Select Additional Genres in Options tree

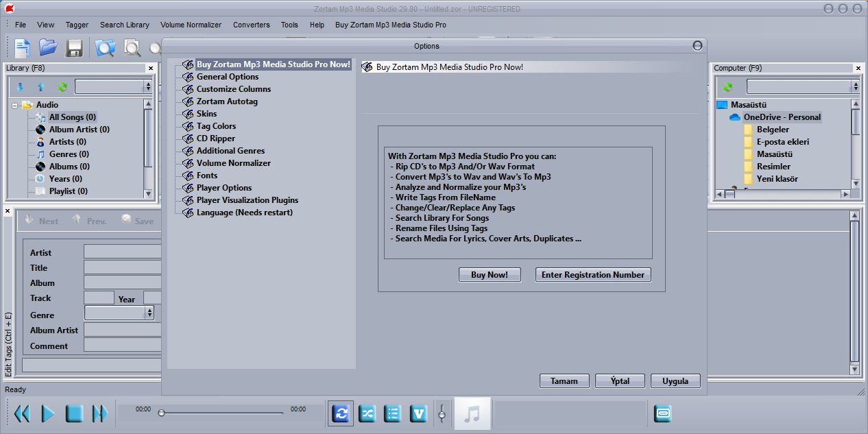(x=230, y=151)
